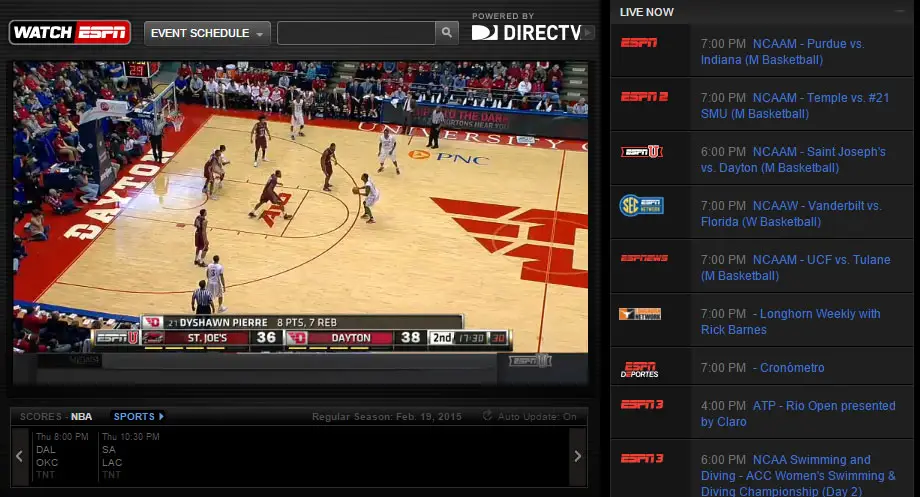Screen dimensions: 920x497
Task: Show previous scores with left arrow
Action: [x=19, y=456]
